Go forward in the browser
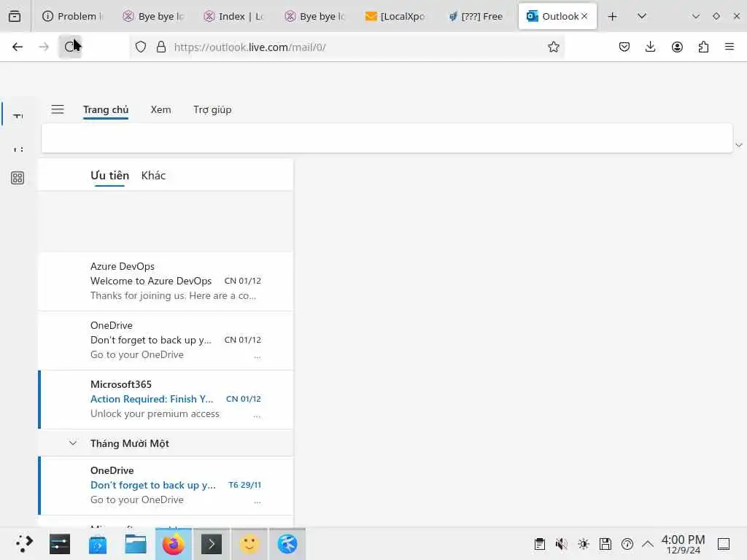 tap(44, 47)
